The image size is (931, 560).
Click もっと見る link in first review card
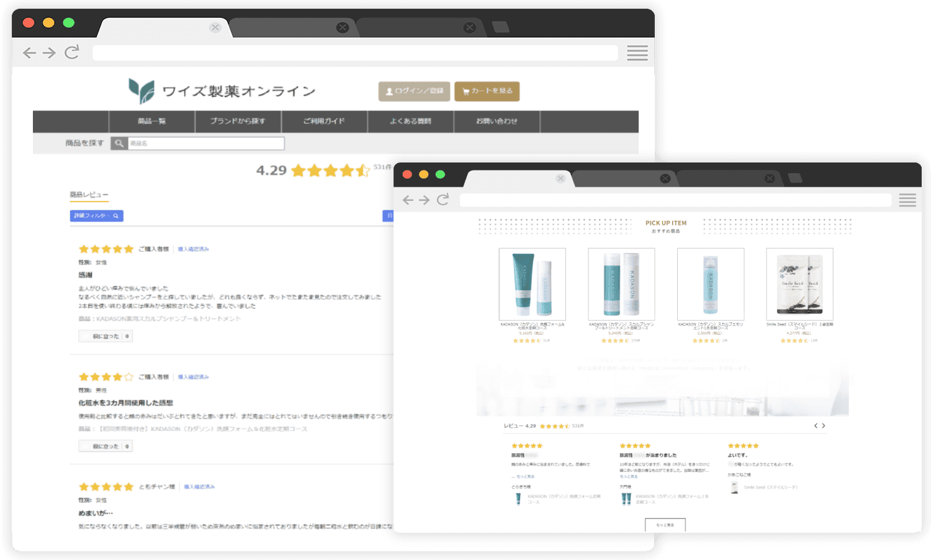click(525, 476)
